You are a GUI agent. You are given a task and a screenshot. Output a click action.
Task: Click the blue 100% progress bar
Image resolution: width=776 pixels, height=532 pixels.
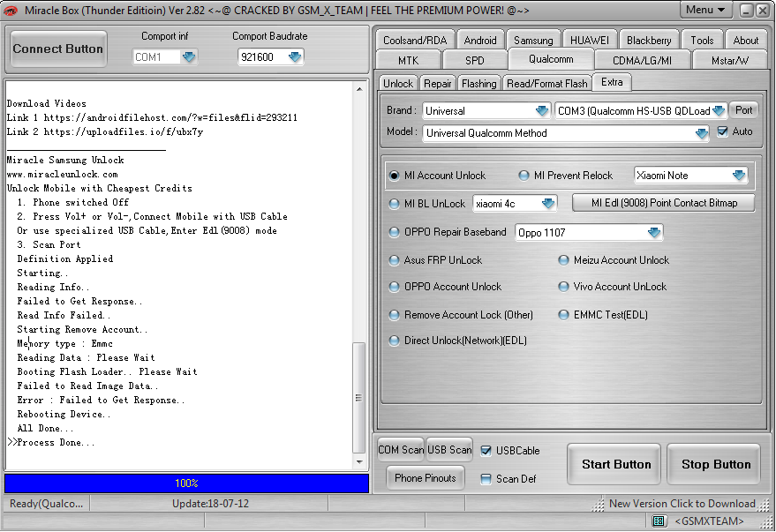point(186,483)
